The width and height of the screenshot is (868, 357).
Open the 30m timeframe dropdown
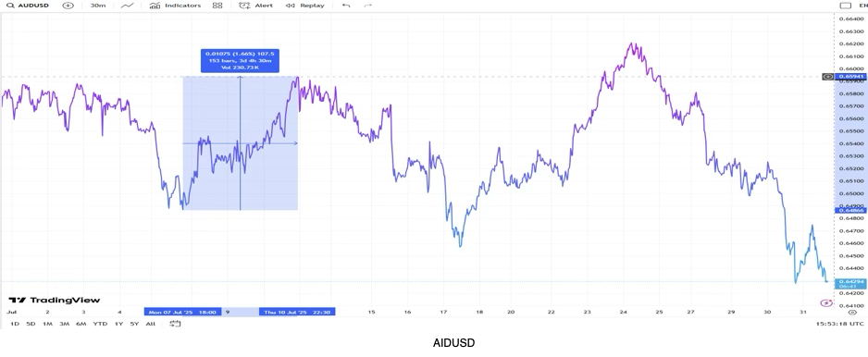tap(98, 6)
